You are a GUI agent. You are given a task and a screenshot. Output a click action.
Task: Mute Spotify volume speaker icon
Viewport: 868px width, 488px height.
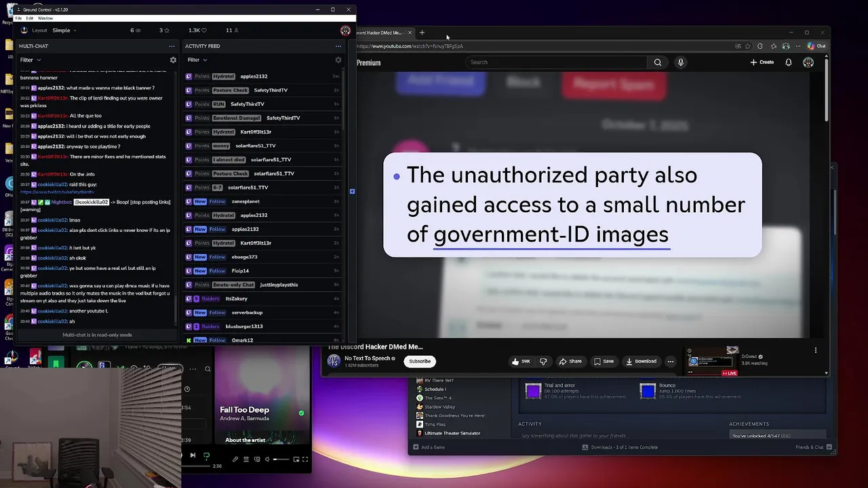[x=267, y=460]
